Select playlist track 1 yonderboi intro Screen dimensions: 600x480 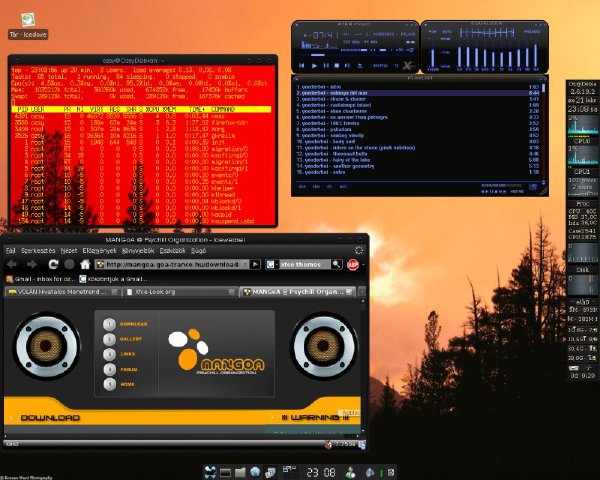coord(417,87)
